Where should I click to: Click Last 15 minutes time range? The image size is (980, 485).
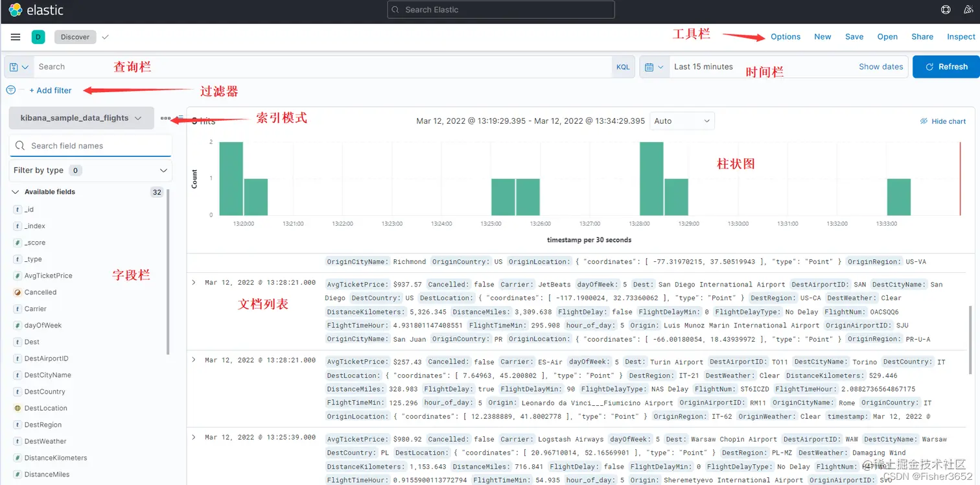point(703,67)
